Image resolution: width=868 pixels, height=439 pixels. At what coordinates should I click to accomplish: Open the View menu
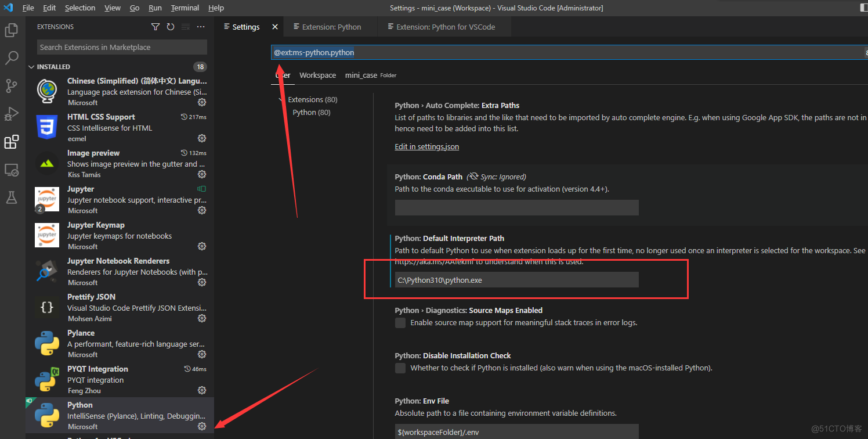pos(113,8)
